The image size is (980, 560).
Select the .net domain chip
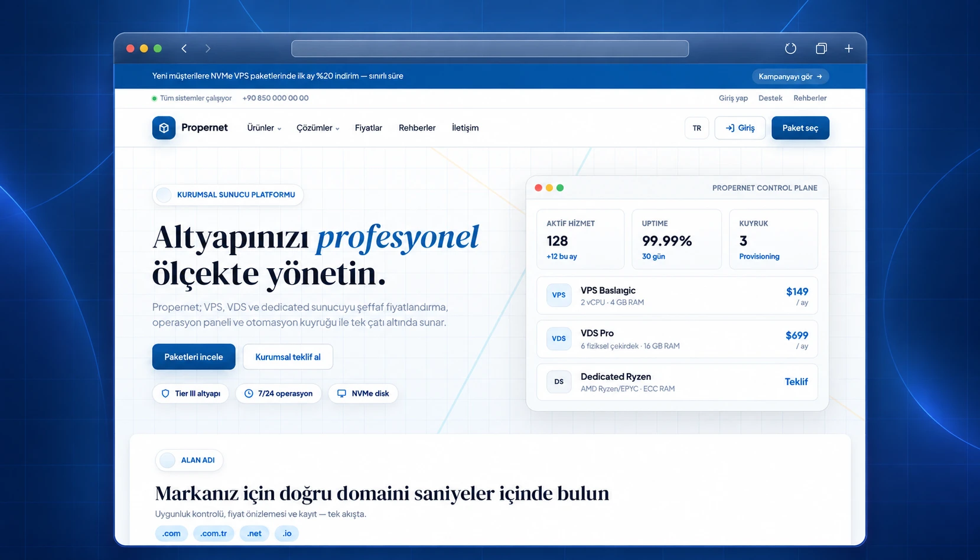(x=254, y=533)
